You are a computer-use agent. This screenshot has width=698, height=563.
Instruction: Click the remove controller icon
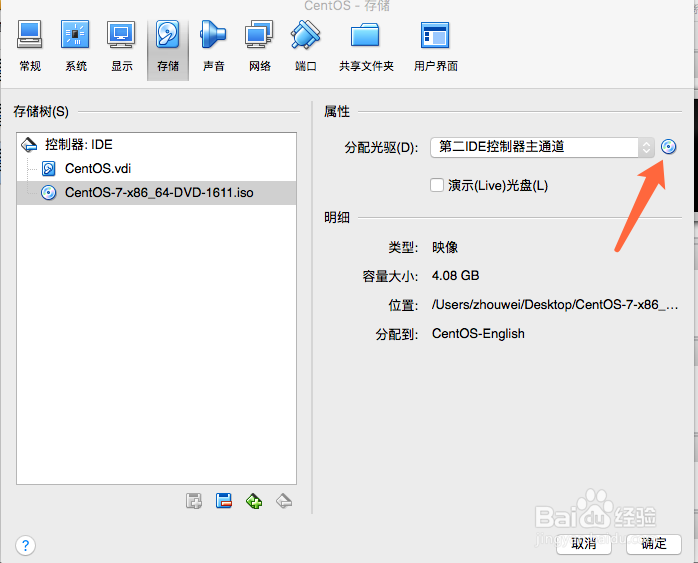tap(284, 501)
